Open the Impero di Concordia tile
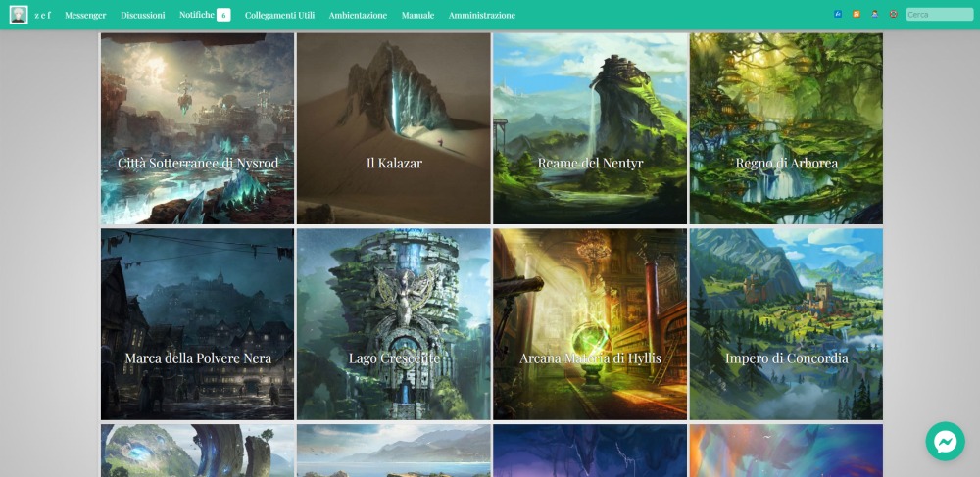 pos(786,324)
